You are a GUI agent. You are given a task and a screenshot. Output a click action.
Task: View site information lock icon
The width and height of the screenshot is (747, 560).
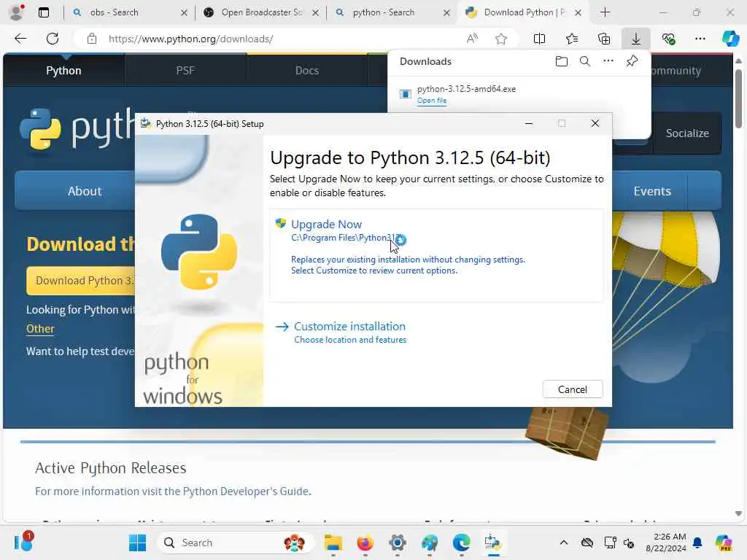[x=92, y=39]
